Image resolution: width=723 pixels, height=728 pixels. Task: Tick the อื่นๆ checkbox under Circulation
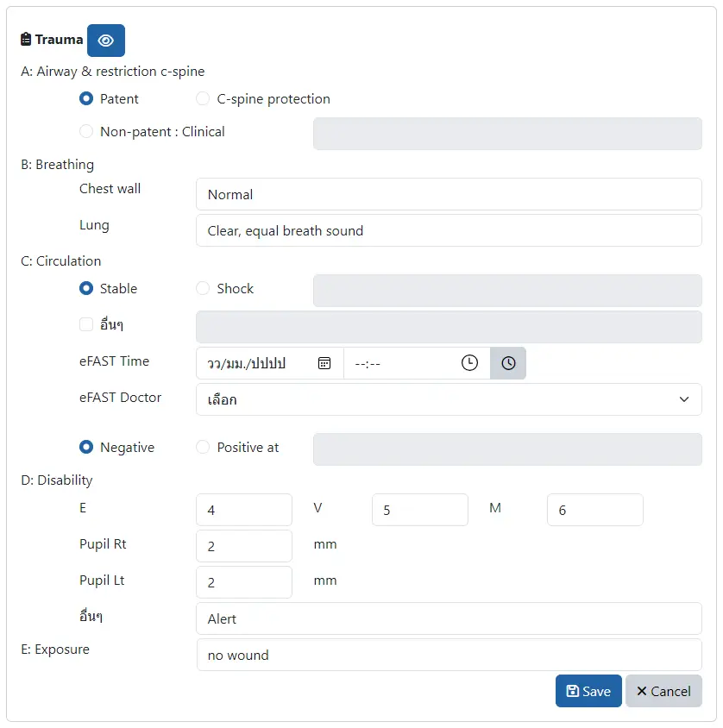[x=86, y=325]
